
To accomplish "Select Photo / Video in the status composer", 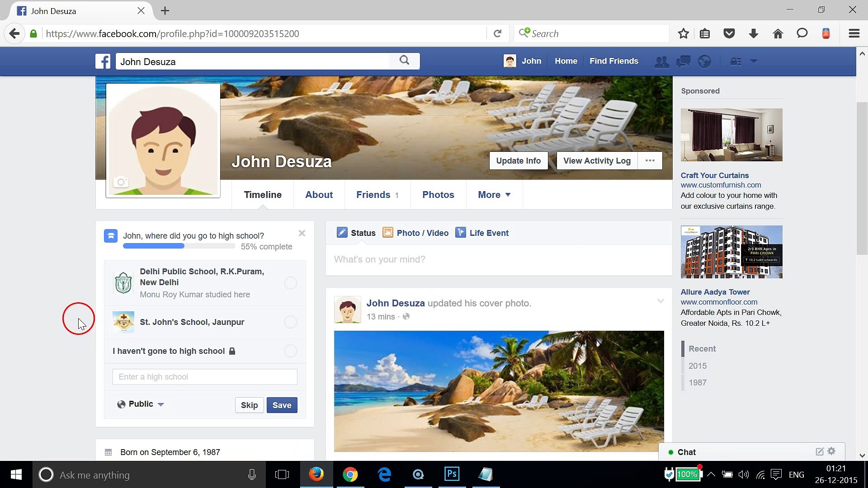I will (415, 233).
